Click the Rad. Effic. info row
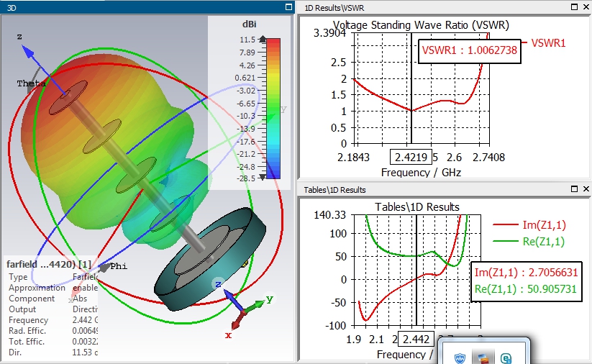 pyautogui.click(x=53, y=331)
